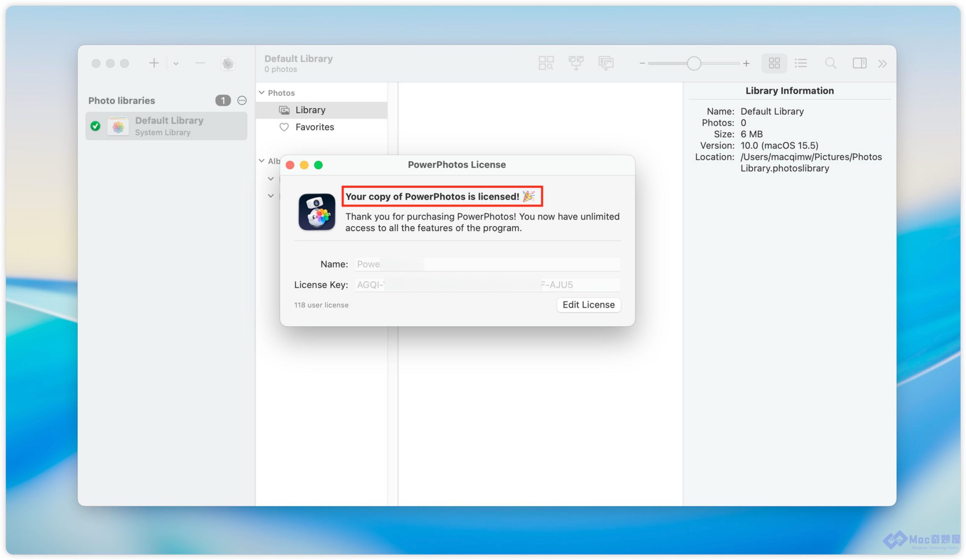Click the find duplicates toolbar icon
This screenshot has height=560, width=966.
[546, 63]
